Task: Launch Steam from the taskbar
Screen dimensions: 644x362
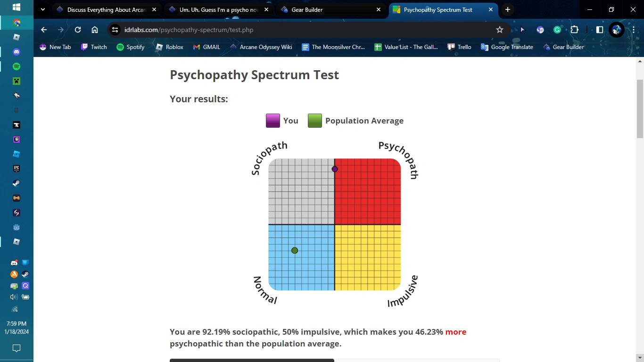Action: (17, 183)
